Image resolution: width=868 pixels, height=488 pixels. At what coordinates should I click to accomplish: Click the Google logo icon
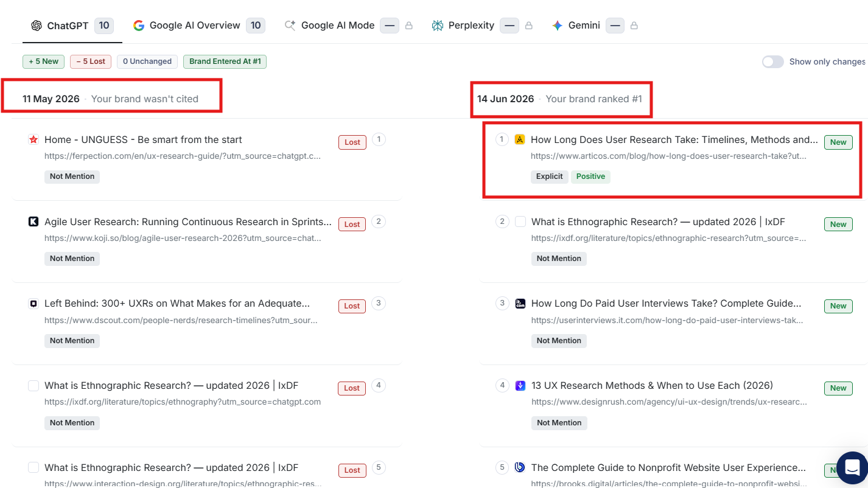point(139,26)
